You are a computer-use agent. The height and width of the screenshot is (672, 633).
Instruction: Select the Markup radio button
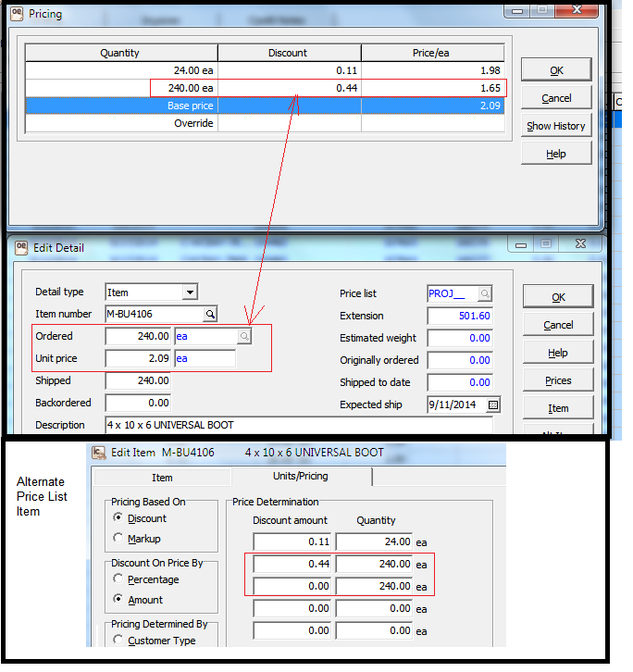118,539
